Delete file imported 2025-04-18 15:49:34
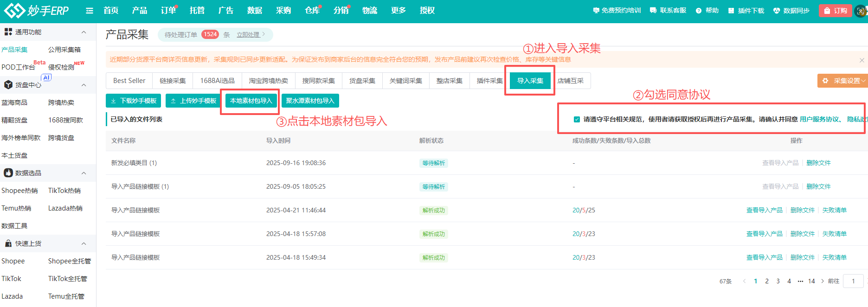Screen dimensions: 868x307 [802, 257]
